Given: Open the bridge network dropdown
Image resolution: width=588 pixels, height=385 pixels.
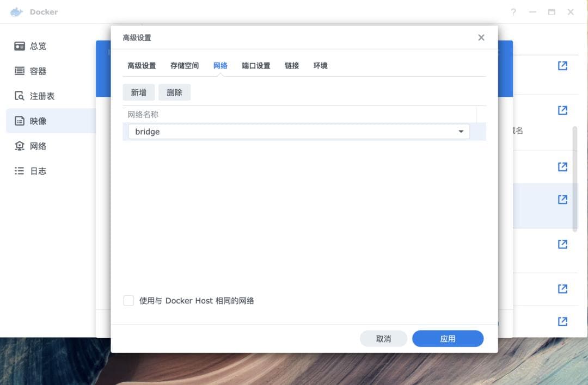Looking at the screenshot, I should [299, 132].
